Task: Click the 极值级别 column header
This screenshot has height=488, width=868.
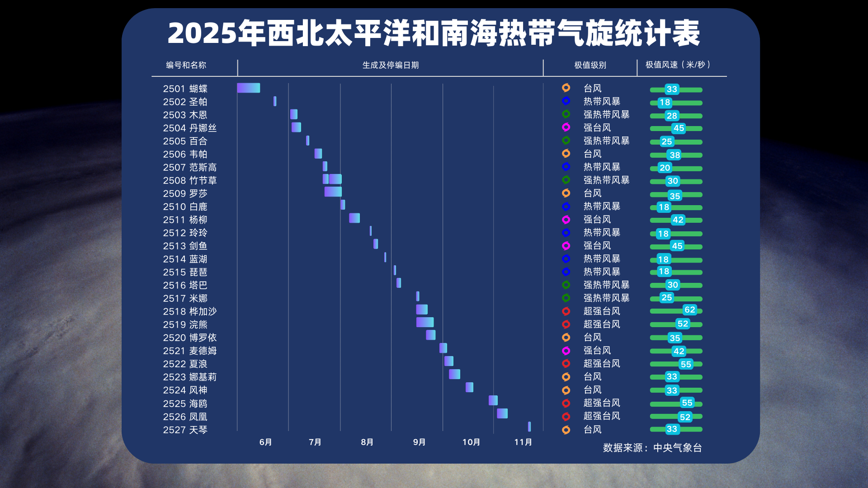Action: [590, 65]
